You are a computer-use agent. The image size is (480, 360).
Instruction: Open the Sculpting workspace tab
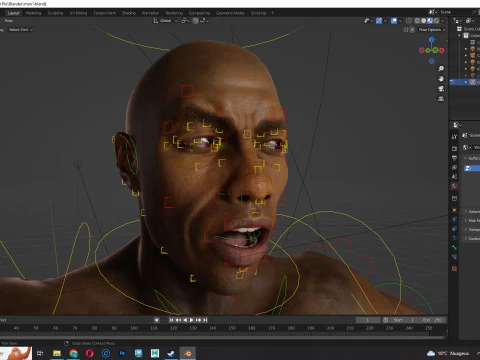(x=55, y=13)
